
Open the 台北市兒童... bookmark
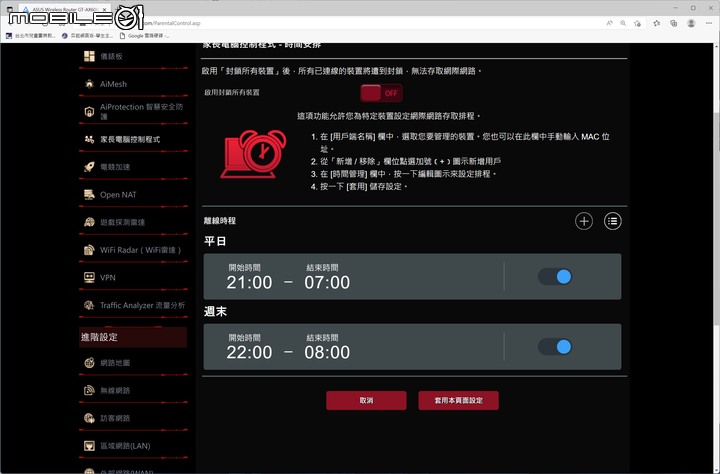point(30,35)
